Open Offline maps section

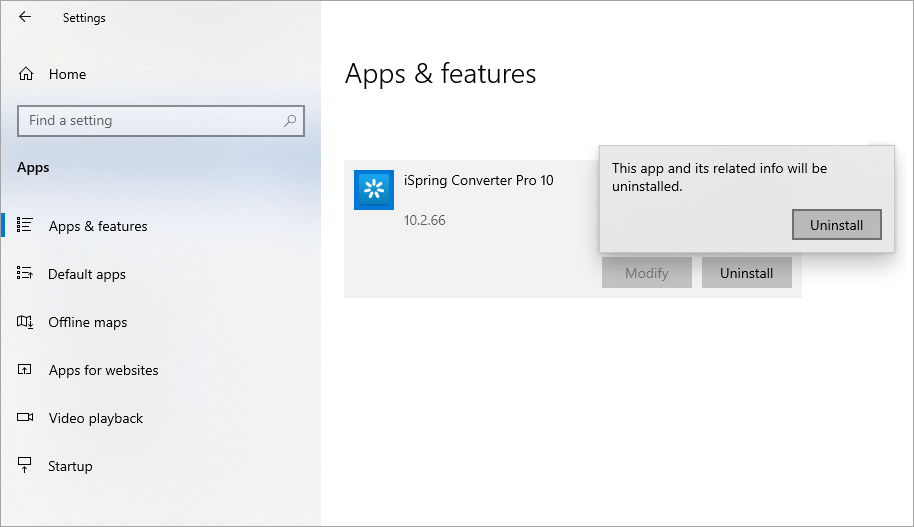[87, 322]
